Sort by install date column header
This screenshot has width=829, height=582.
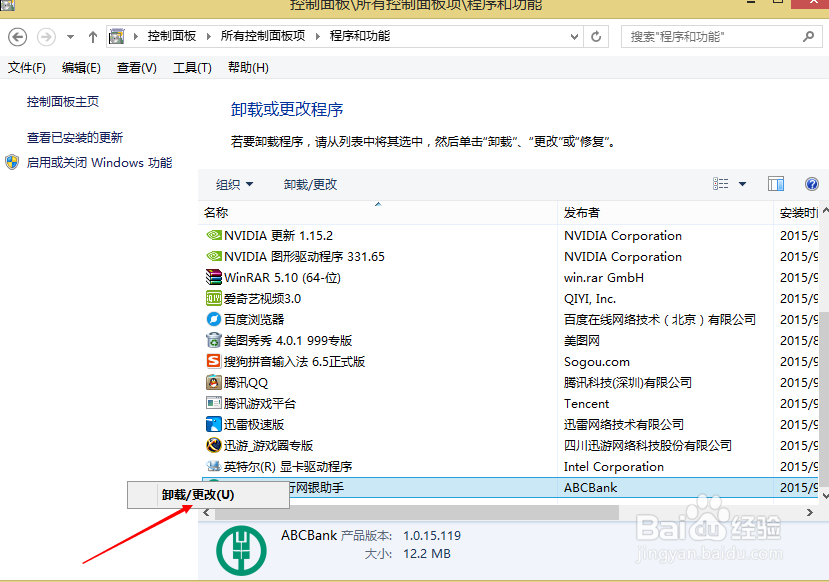coord(797,213)
